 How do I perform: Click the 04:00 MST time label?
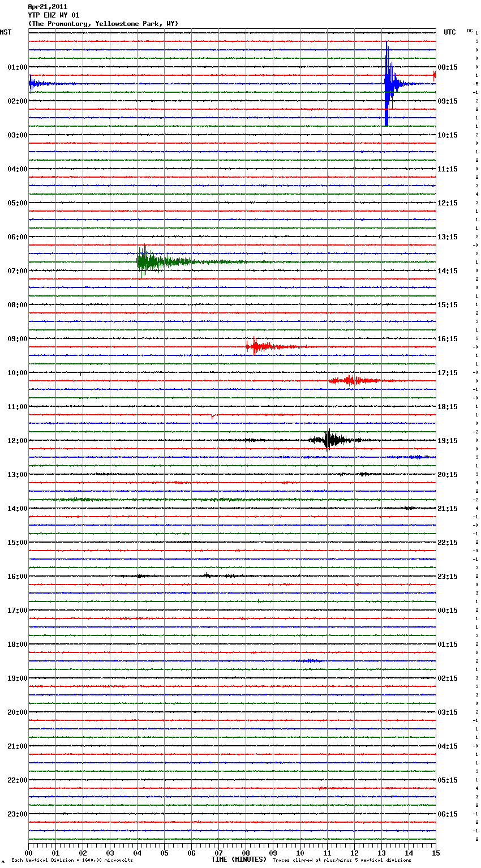pos(17,169)
